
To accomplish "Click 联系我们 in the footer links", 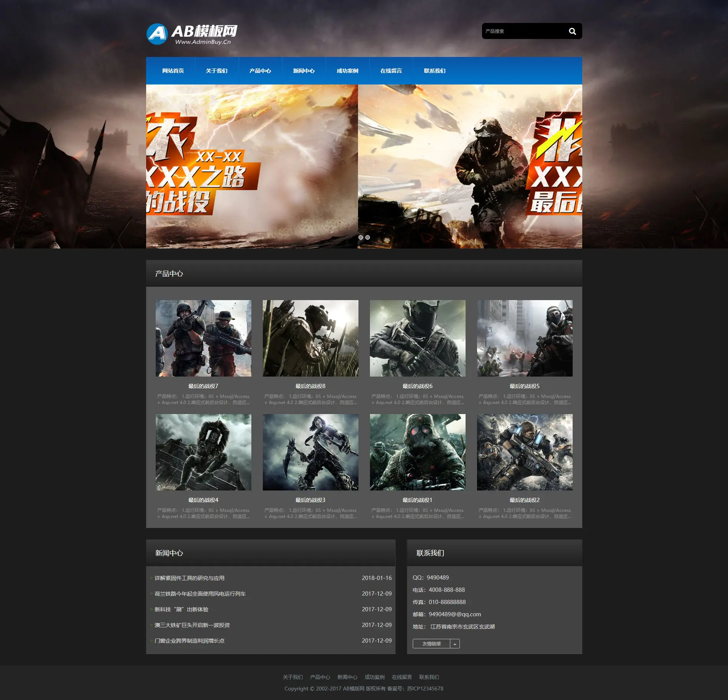I will [429, 677].
